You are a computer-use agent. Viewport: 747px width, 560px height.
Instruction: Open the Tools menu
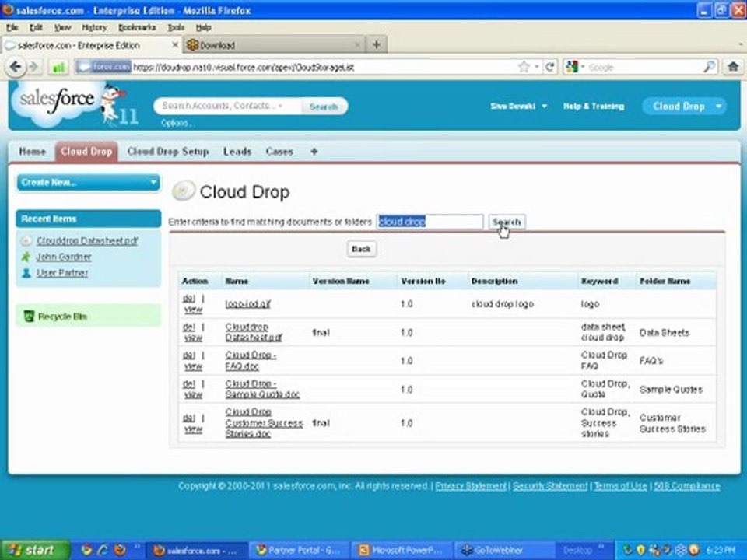coord(176,28)
